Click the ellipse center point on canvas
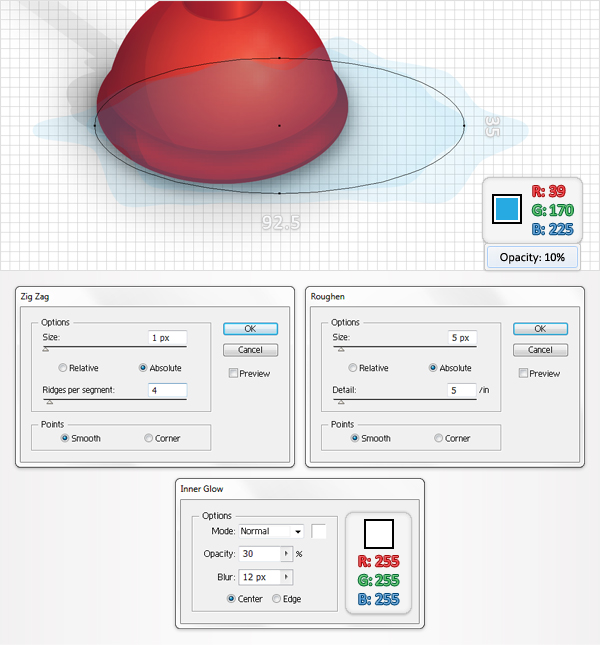The height and width of the screenshot is (645, 600). [x=280, y=125]
